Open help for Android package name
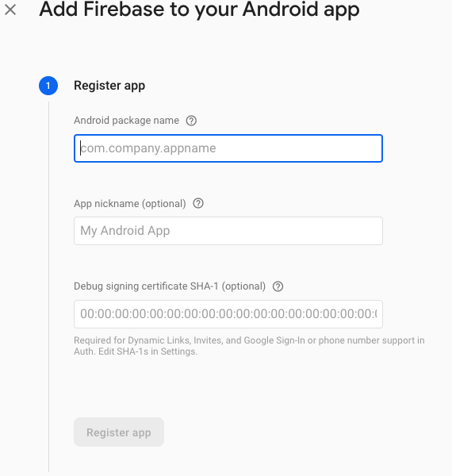The image size is (452, 476). click(191, 121)
